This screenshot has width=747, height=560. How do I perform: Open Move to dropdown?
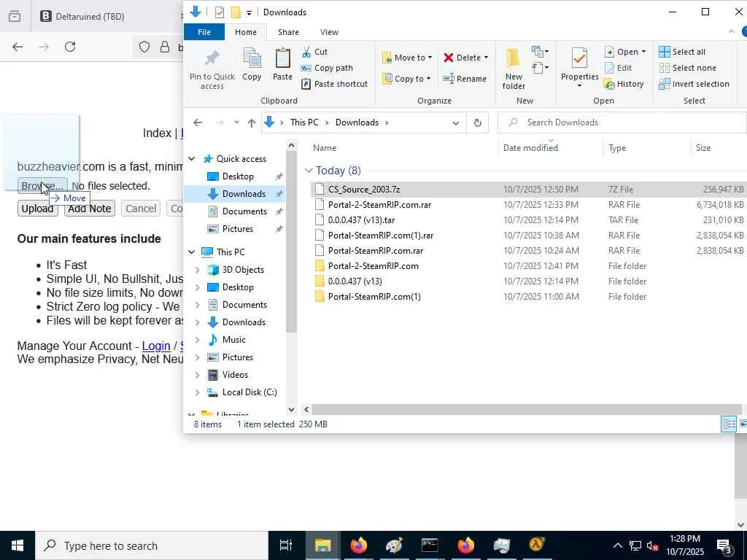click(407, 58)
